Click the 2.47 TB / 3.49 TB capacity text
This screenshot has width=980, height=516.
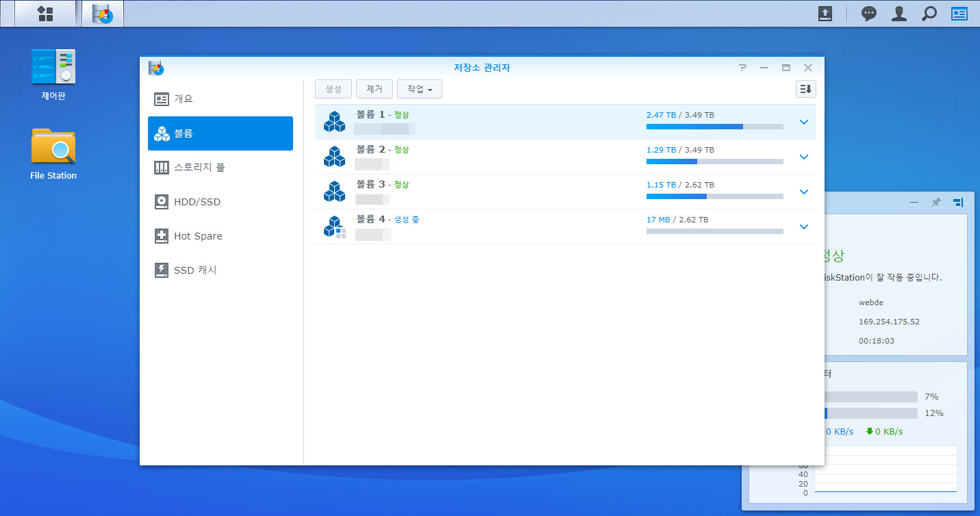(x=680, y=115)
